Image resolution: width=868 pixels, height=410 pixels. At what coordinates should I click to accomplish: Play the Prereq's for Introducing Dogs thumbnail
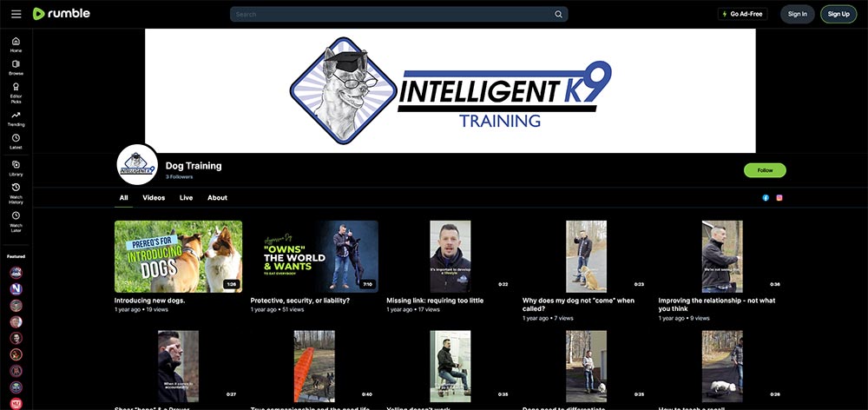[178, 256]
